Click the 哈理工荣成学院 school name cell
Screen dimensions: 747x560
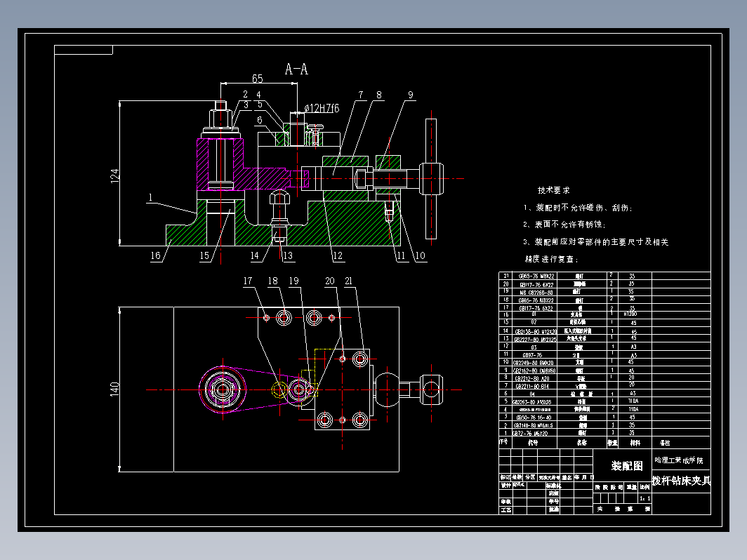point(679,460)
